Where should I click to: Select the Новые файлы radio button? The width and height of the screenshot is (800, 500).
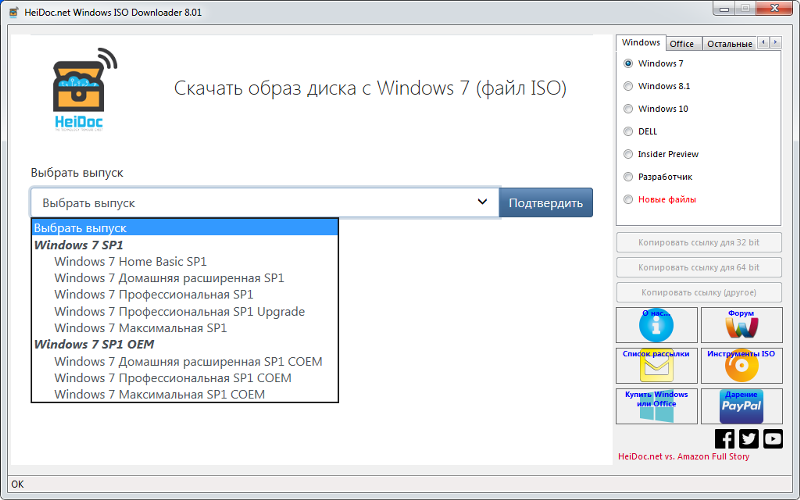628,199
